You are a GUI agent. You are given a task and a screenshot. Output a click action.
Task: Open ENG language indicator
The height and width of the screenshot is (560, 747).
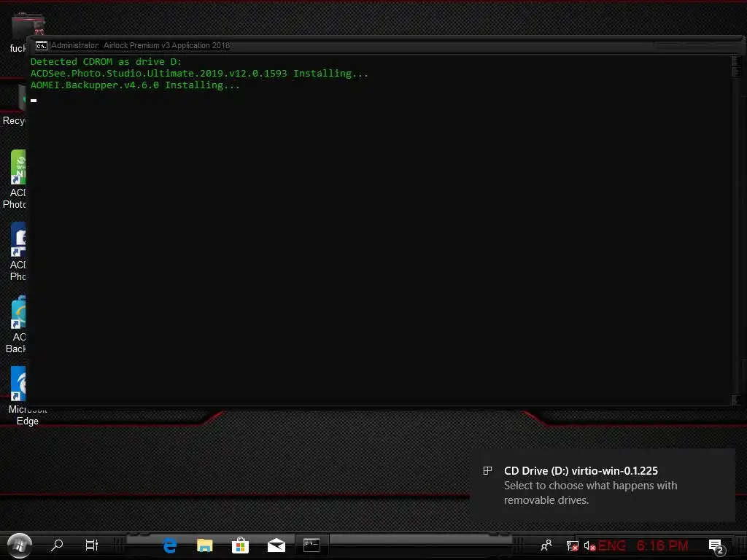tap(612, 545)
